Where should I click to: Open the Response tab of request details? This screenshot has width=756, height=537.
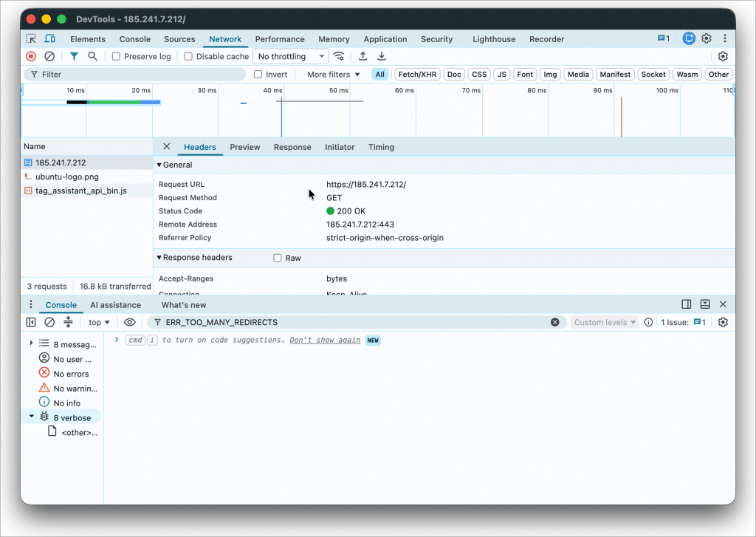292,147
